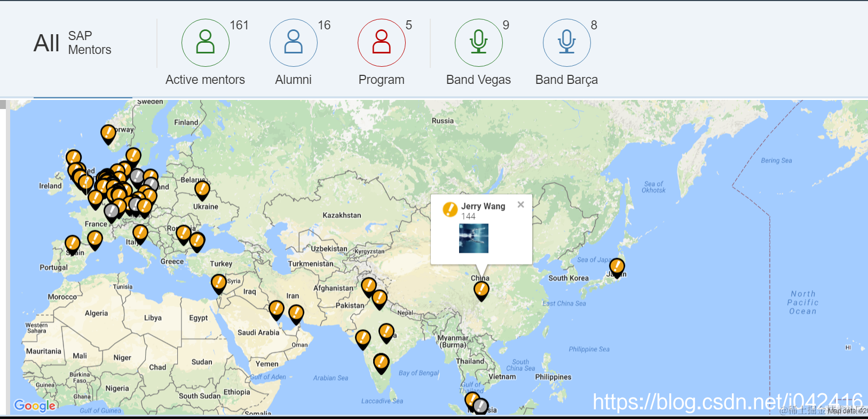Click the mentor number 144 in popup
This screenshot has height=419, width=868.
tap(468, 216)
